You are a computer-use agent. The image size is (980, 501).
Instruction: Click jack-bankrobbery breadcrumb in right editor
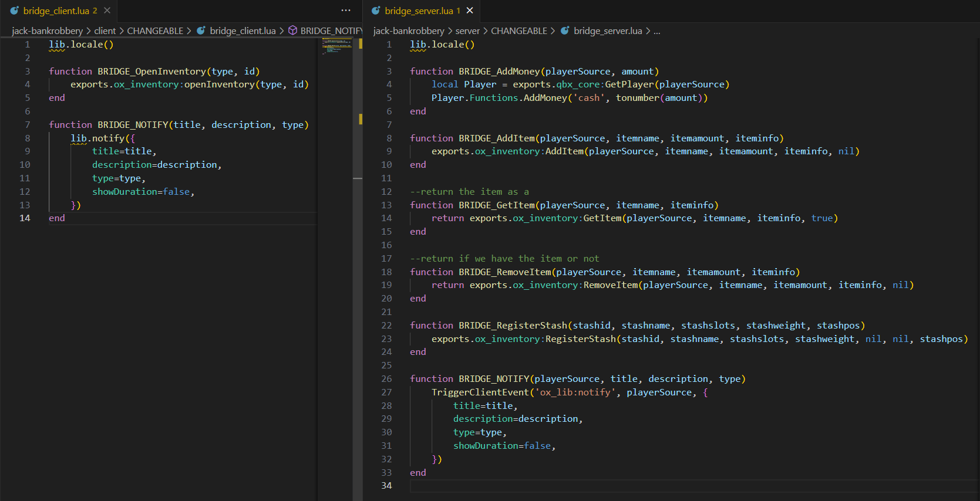tap(409, 31)
